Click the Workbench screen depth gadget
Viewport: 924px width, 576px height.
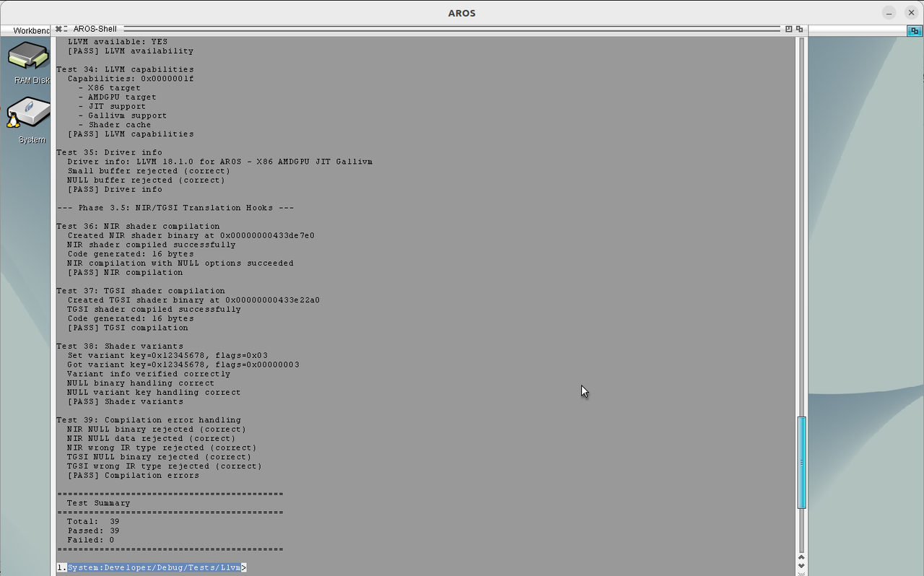[913, 30]
